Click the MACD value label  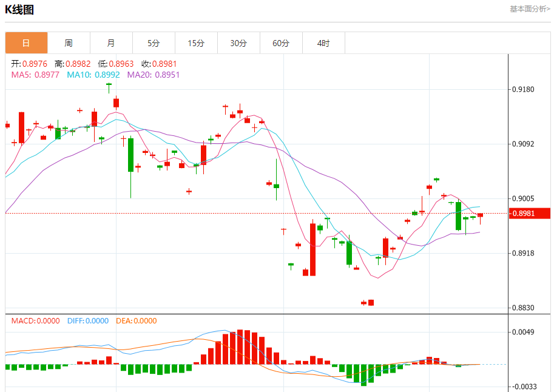click(35, 321)
